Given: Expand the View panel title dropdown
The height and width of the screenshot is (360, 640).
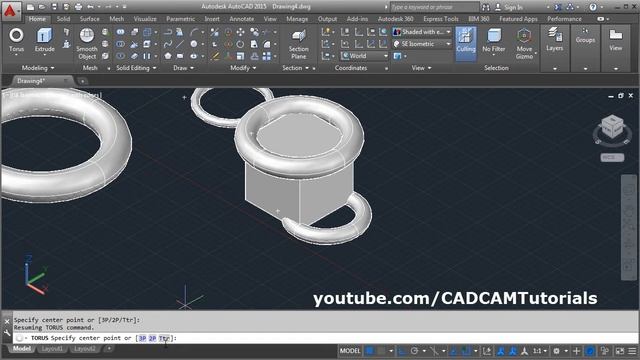Looking at the screenshot, I should tap(421, 68).
